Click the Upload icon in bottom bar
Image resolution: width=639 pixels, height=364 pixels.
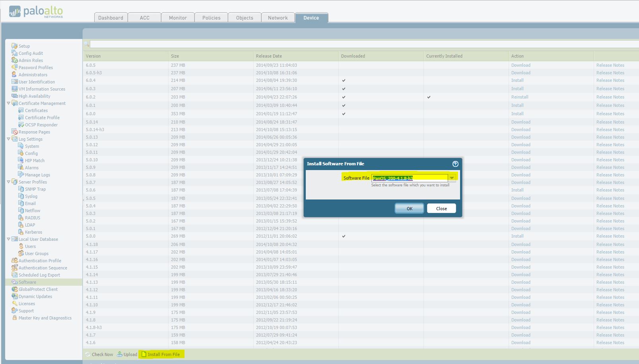(x=119, y=354)
